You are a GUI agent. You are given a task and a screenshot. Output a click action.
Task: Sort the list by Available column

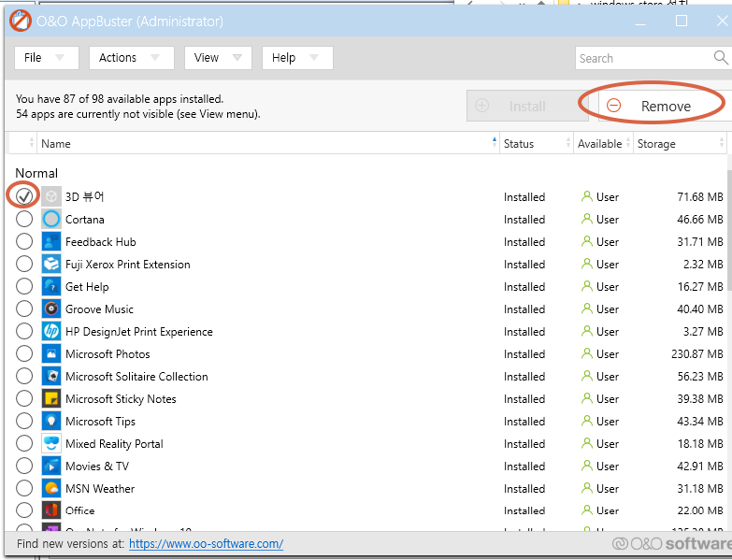[x=603, y=143]
